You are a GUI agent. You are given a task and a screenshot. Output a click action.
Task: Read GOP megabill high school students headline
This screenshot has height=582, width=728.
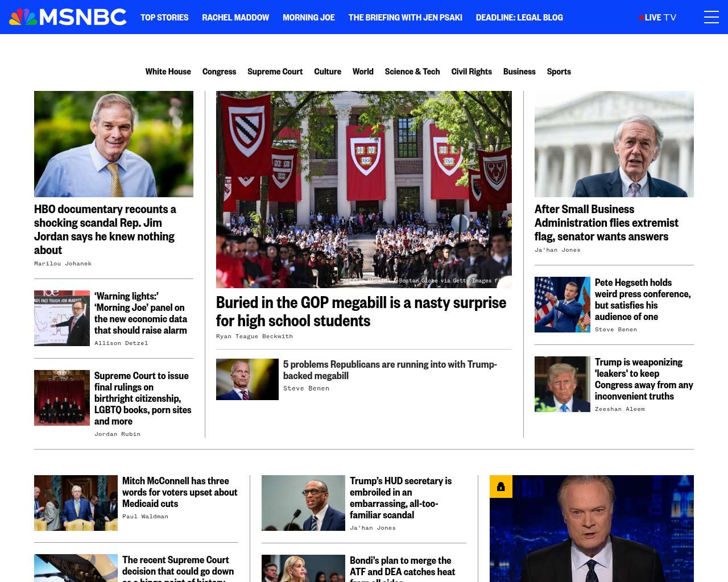361,311
